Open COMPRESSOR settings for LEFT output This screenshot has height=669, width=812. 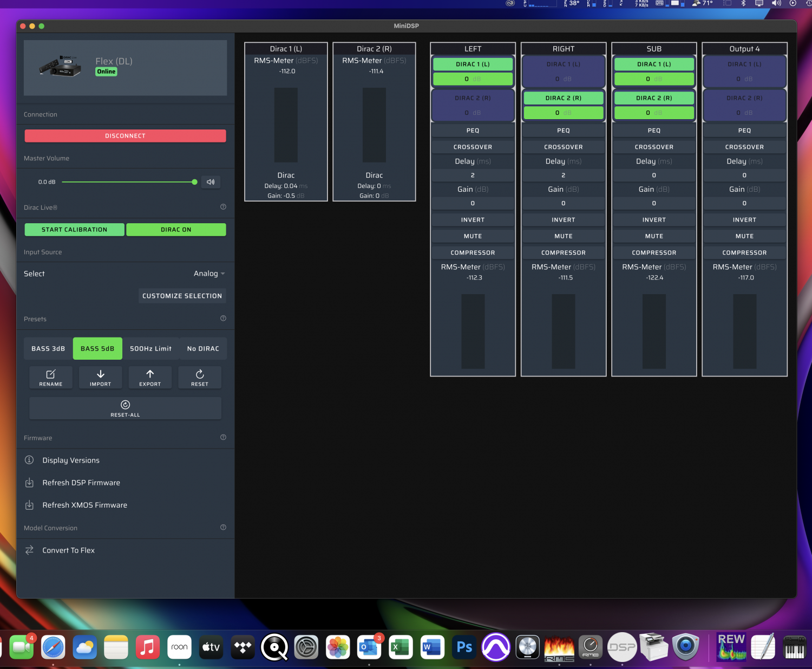click(473, 252)
